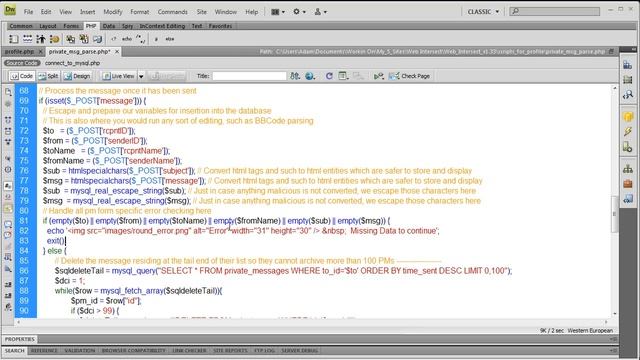Select the FTP LOG tab
The width and height of the screenshot is (640, 360).
(264, 351)
